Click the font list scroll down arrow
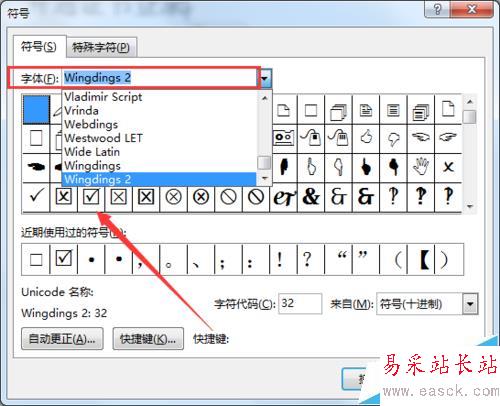The image size is (500, 406). click(x=265, y=178)
